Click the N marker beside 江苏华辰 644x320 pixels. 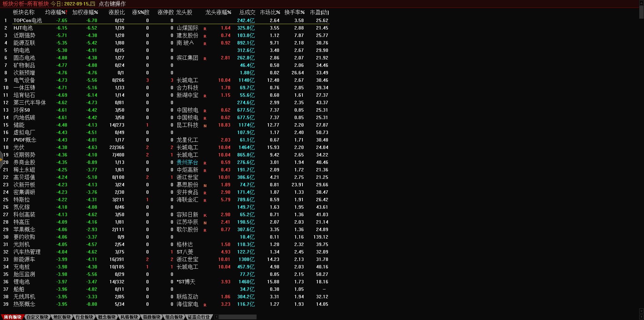[205, 223]
